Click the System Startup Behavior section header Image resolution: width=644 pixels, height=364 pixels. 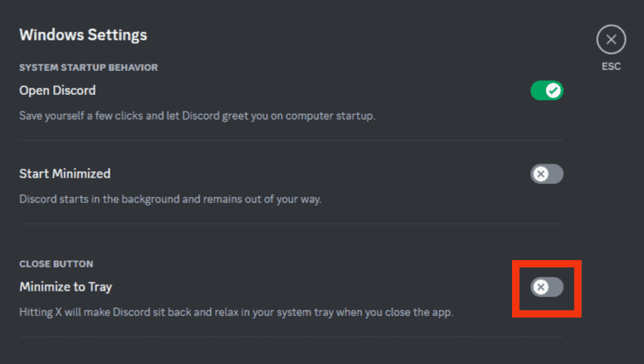point(88,68)
